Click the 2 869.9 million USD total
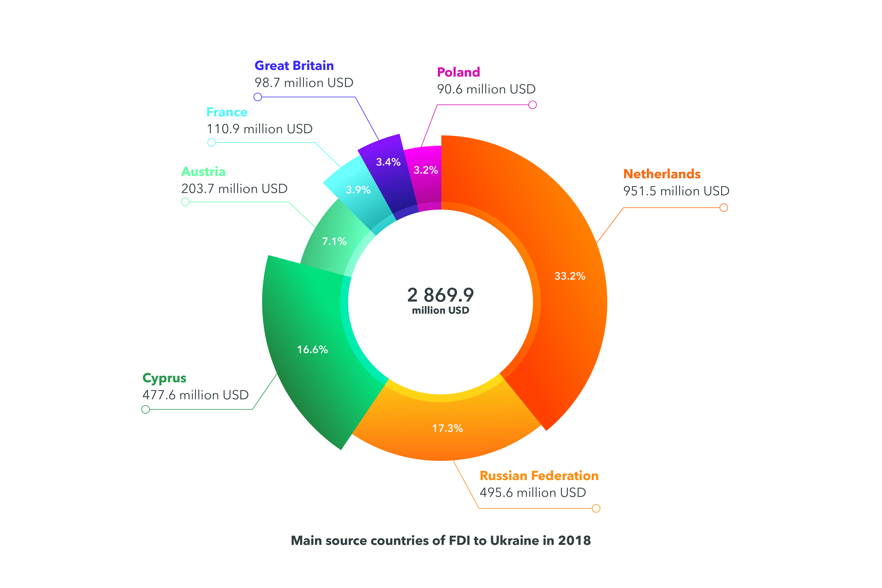The image size is (882, 588). [441, 300]
